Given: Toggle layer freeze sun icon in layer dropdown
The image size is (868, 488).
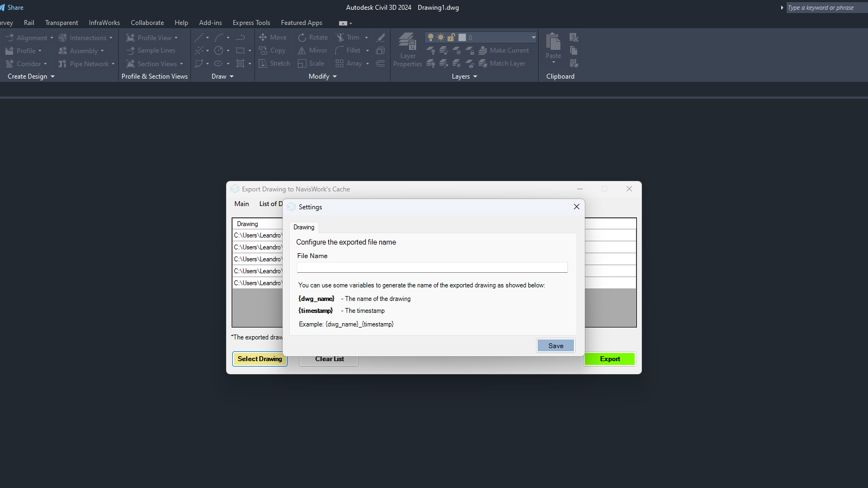Looking at the screenshot, I should tap(441, 37).
